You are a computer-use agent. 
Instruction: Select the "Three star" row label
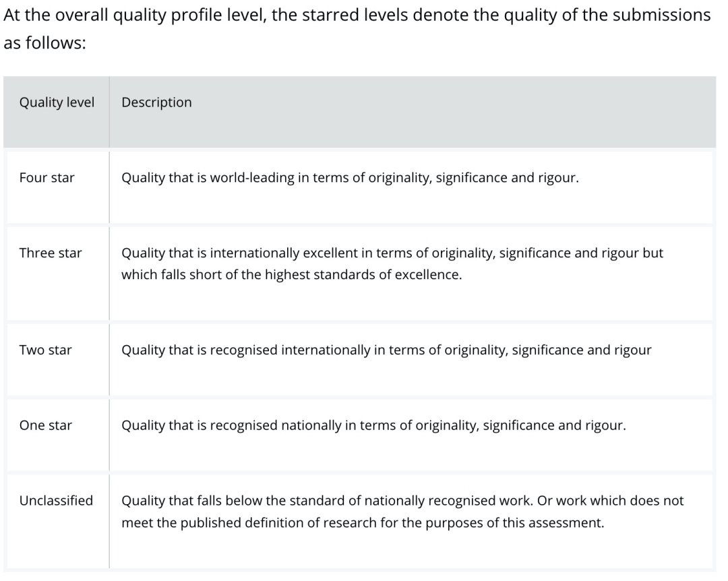[x=51, y=253]
